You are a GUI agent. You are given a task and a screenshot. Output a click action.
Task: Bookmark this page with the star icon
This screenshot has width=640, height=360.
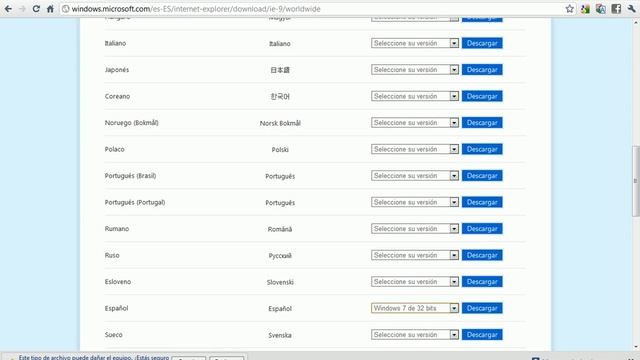(569, 9)
